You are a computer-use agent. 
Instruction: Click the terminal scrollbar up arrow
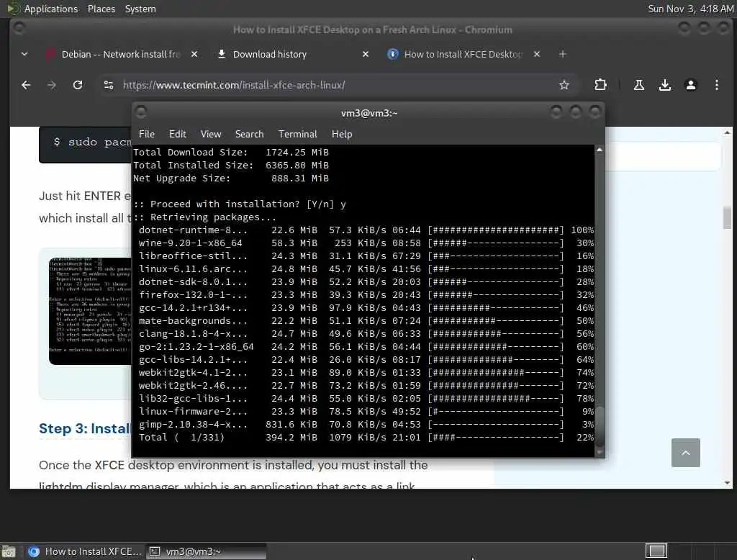[600, 150]
